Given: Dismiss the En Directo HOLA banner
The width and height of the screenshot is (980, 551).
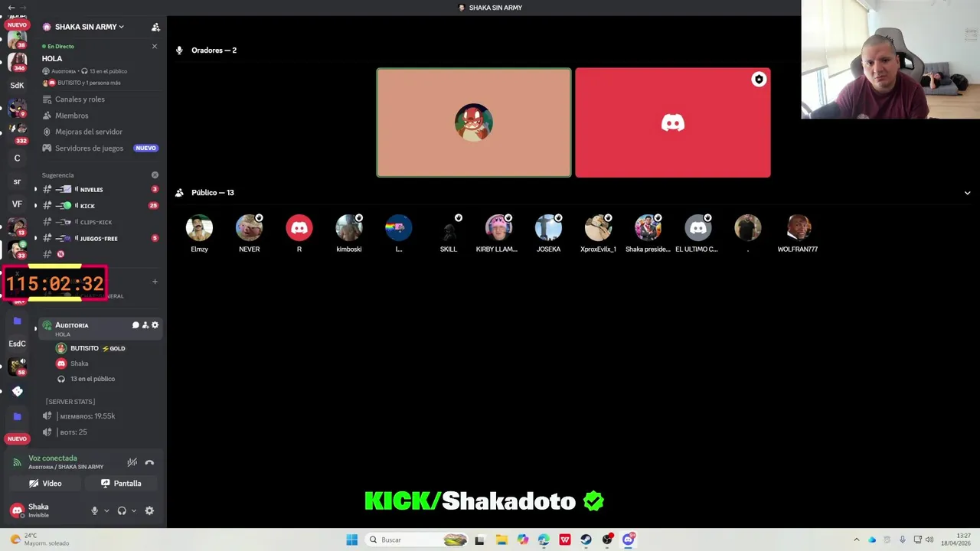Looking at the screenshot, I should [x=155, y=47].
